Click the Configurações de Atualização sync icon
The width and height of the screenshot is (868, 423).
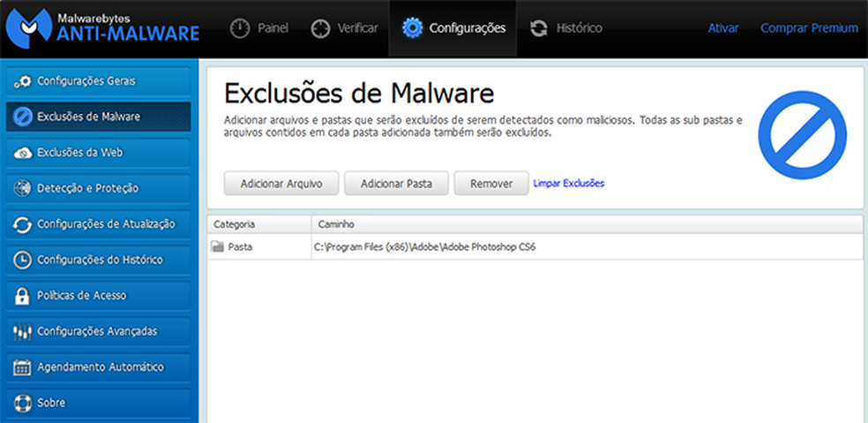click(22, 224)
